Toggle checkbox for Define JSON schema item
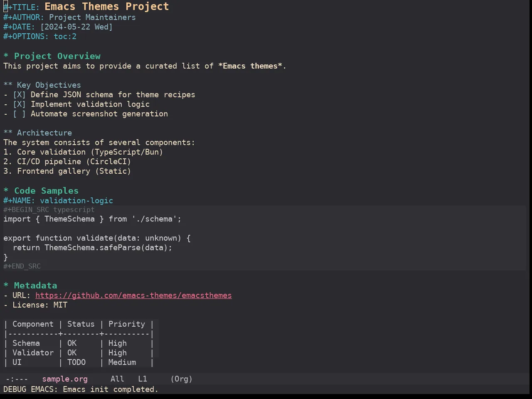This screenshot has width=532, height=399. pyautogui.click(x=19, y=95)
